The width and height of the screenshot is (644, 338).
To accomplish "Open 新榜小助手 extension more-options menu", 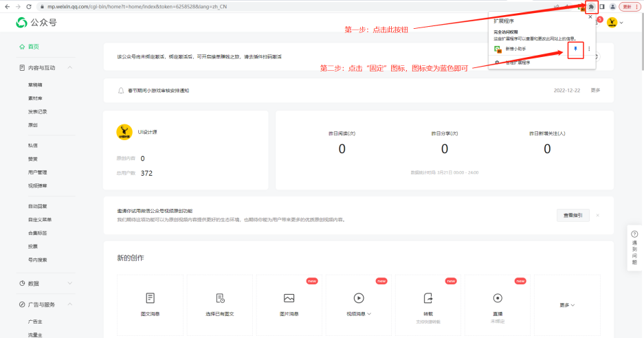I will coord(589,49).
